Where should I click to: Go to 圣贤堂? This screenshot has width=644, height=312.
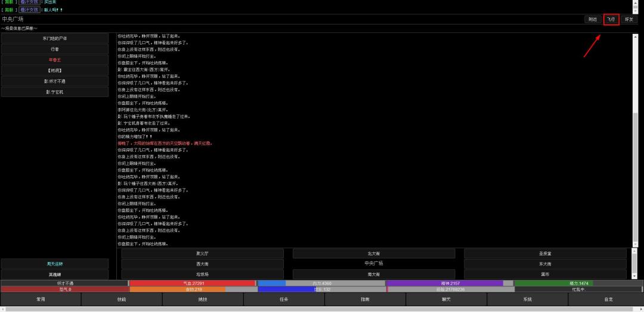tap(545, 254)
